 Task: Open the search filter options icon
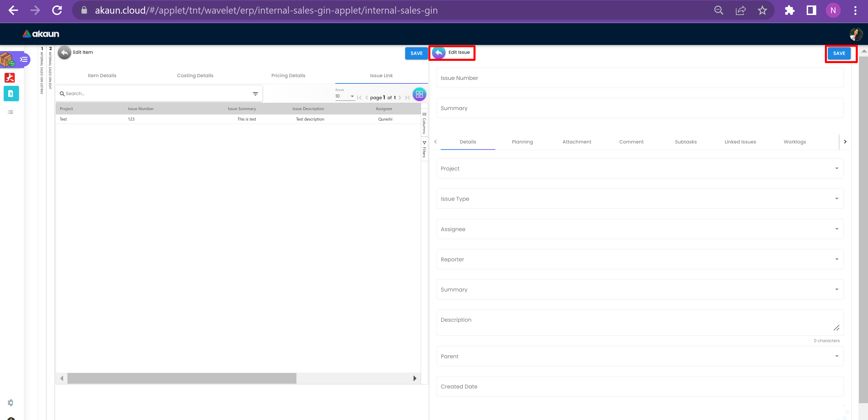click(255, 94)
